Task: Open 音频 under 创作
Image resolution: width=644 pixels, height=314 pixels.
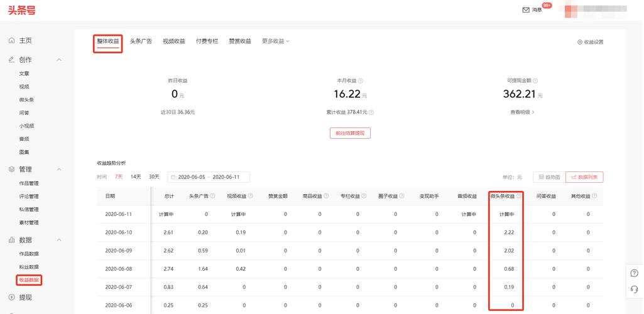Action: tap(25, 139)
